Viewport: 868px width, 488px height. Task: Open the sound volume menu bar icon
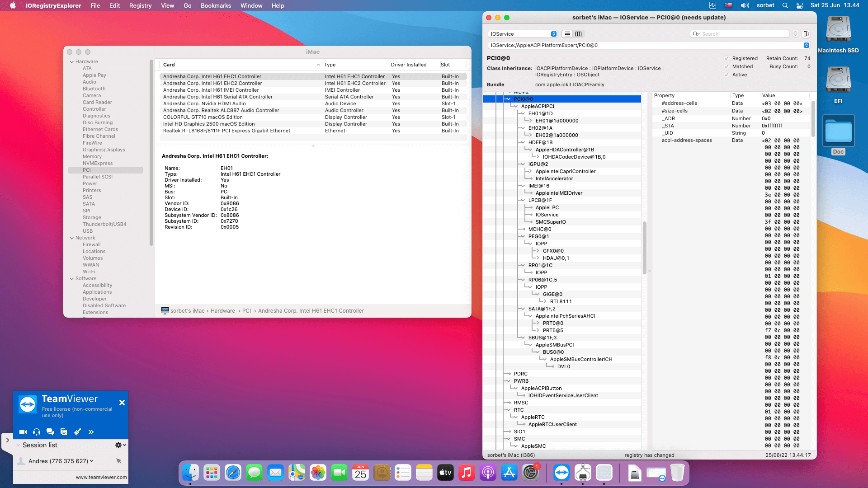click(745, 5)
